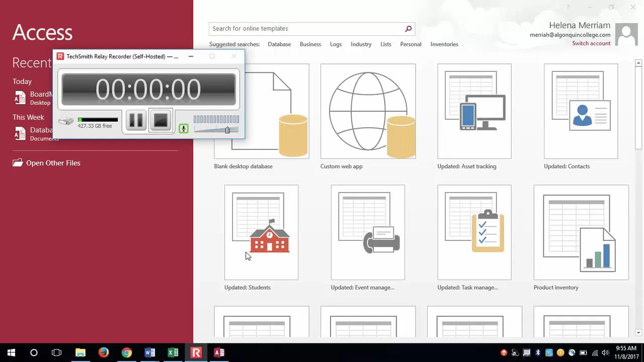Stop the TechSmith recording
The height and width of the screenshot is (362, 644).
[x=160, y=121]
